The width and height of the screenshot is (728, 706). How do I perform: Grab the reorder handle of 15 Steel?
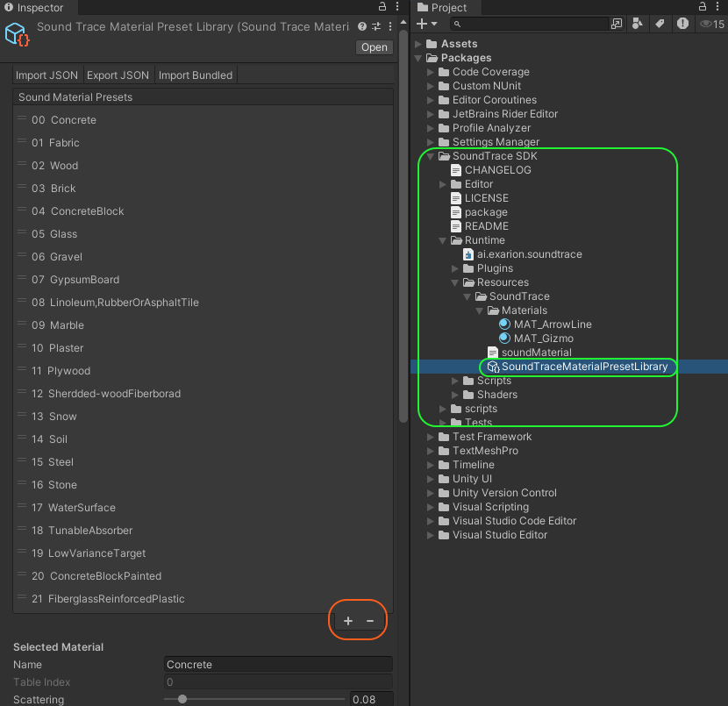coord(22,460)
